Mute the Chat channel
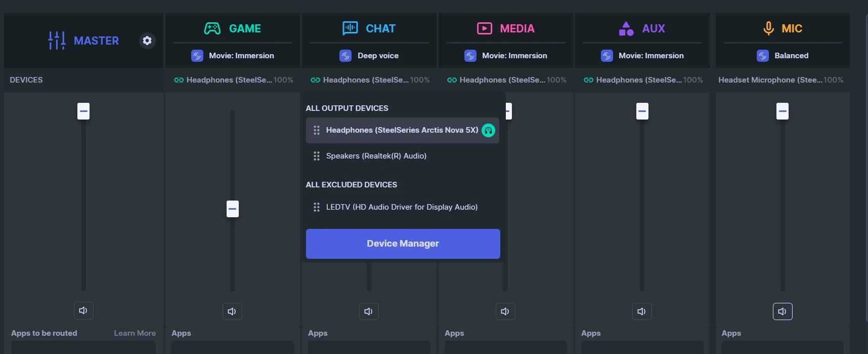Image resolution: width=868 pixels, height=354 pixels. [x=369, y=311]
